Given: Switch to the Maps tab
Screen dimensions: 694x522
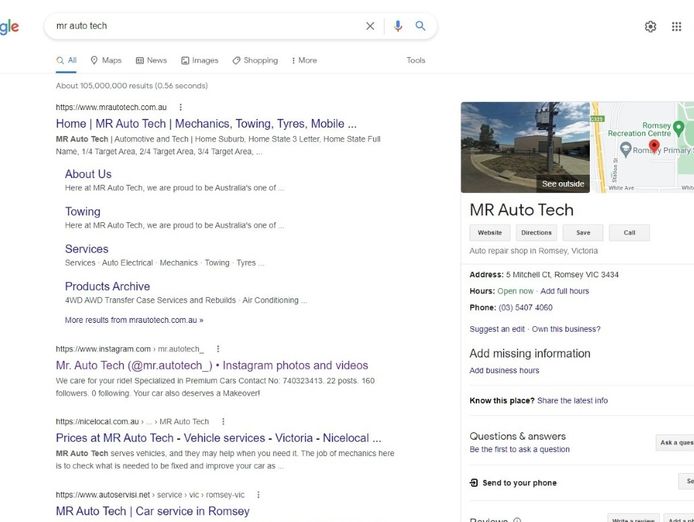Looking at the screenshot, I should pos(106,60).
